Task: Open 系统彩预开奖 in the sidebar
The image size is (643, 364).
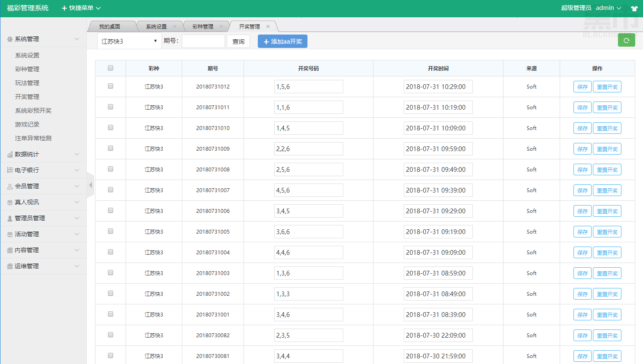Action: click(x=33, y=111)
